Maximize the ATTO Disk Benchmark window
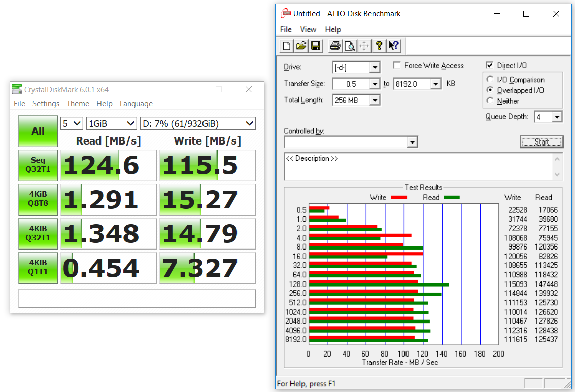Viewport: 575px width, 392px height. point(526,14)
